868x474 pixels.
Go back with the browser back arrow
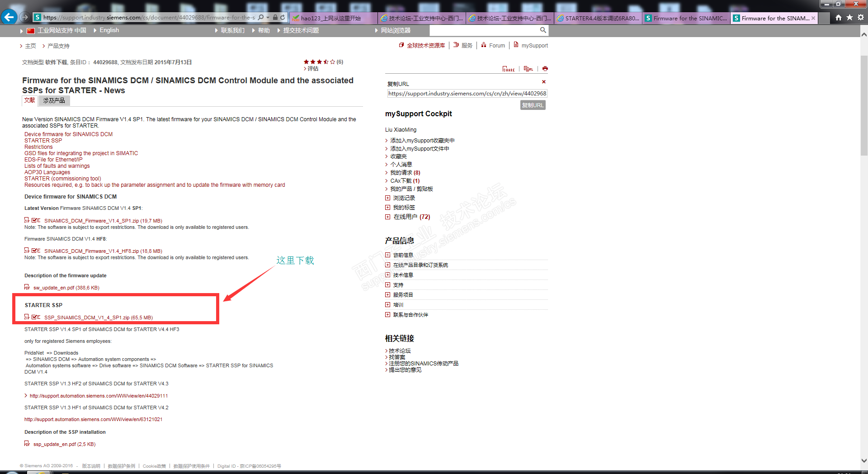point(9,17)
